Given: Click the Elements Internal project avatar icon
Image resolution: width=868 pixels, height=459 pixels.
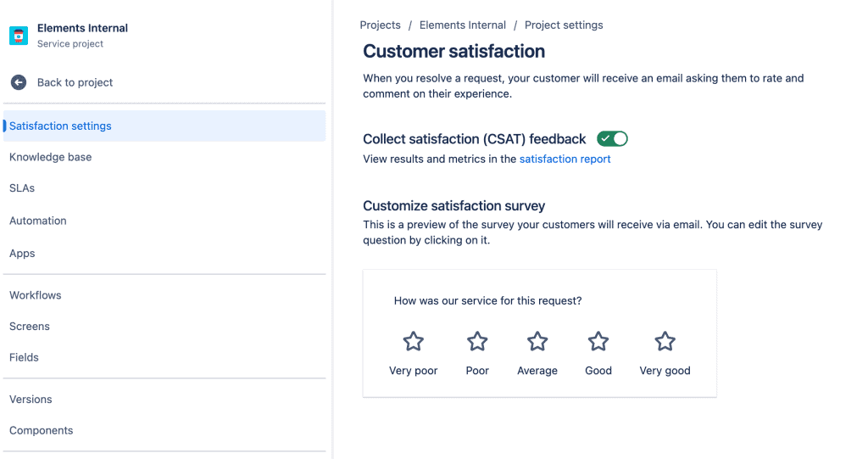Looking at the screenshot, I should [x=19, y=36].
